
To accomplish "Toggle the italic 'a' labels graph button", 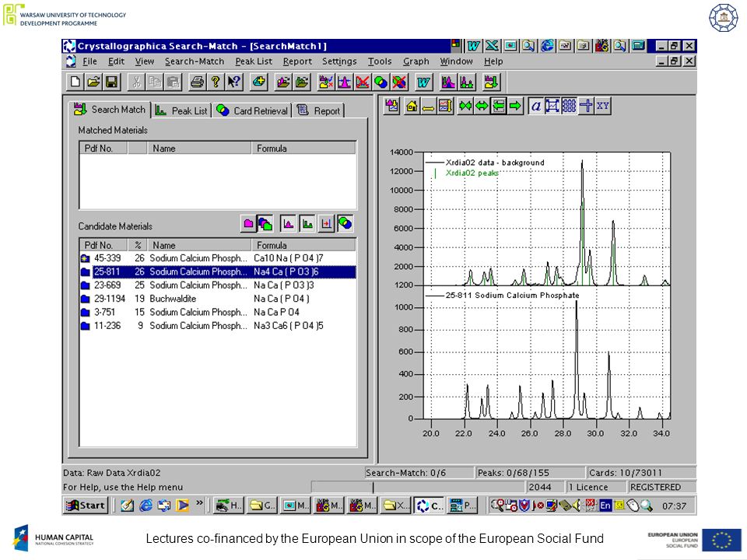I will 536,106.
